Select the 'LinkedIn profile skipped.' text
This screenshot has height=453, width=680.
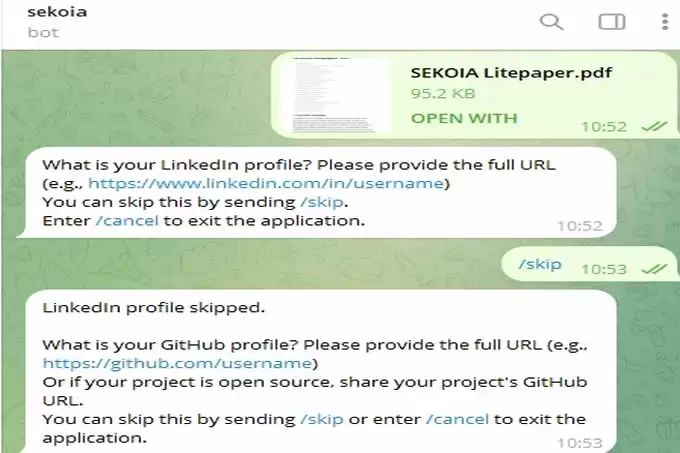pyautogui.click(x=154, y=308)
